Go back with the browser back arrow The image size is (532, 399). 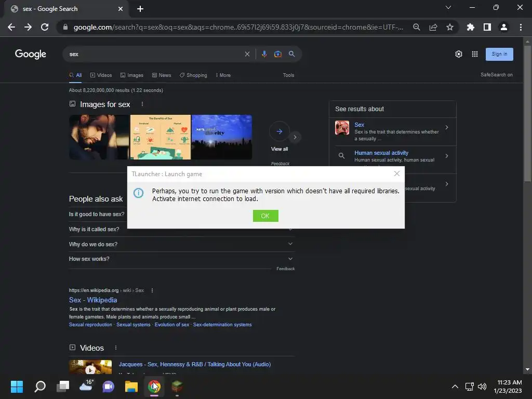pos(11,27)
